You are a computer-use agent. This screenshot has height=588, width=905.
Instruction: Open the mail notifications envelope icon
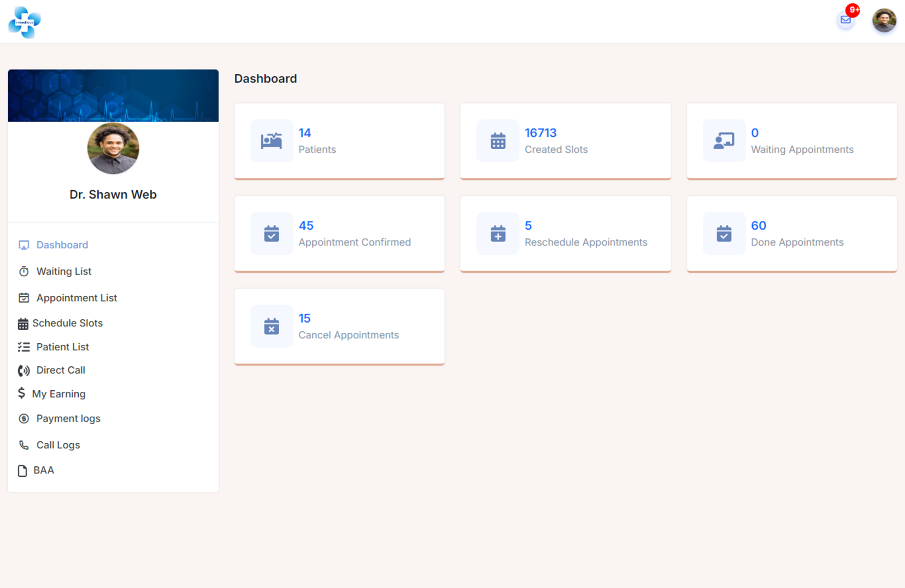[x=845, y=19]
